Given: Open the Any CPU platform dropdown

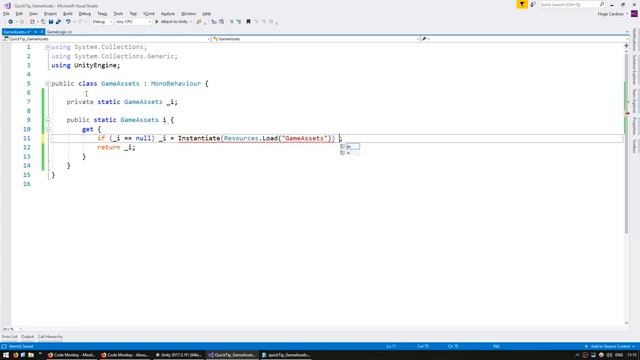Looking at the screenshot, I should tap(133, 22).
